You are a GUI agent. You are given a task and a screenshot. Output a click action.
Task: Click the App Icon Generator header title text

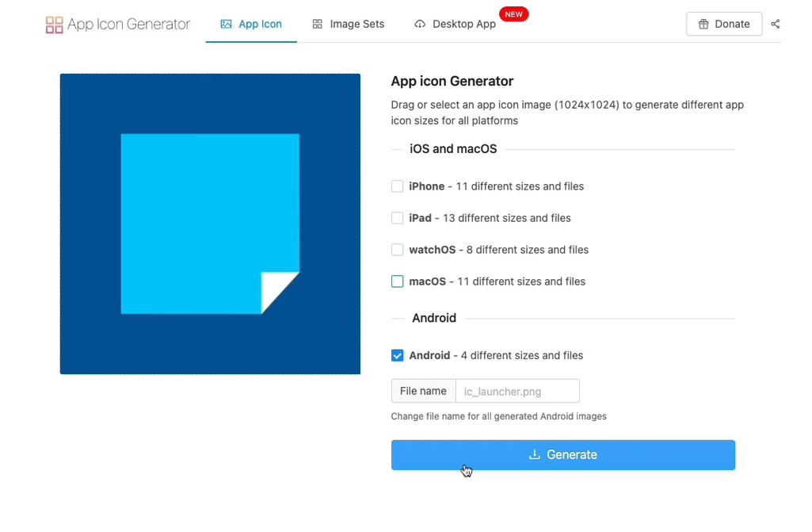[128, 25]
